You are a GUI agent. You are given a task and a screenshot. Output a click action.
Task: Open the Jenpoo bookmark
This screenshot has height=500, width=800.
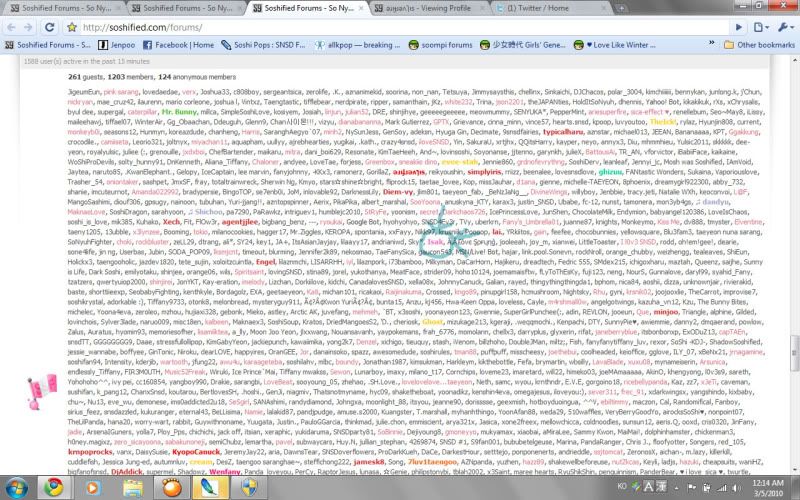coord(116,45)
